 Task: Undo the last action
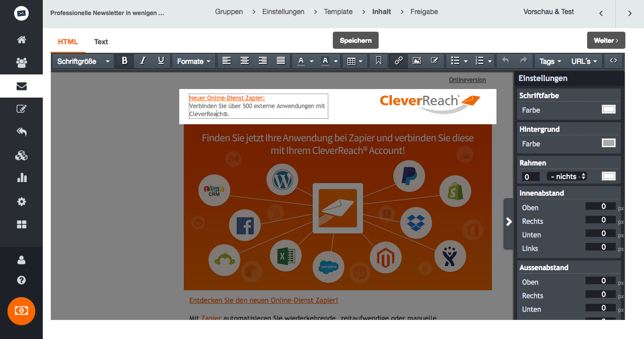[x=506, y=61]
